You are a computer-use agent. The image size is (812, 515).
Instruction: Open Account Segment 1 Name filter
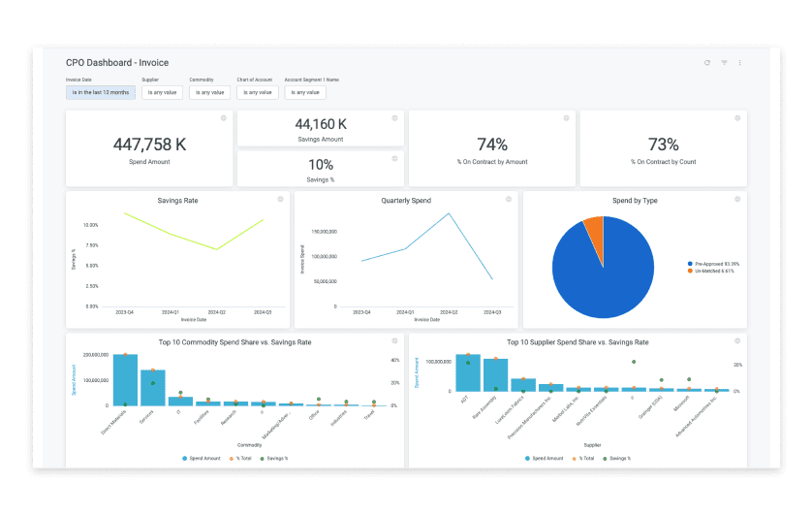pyautogui.click(x=305, y=93)
